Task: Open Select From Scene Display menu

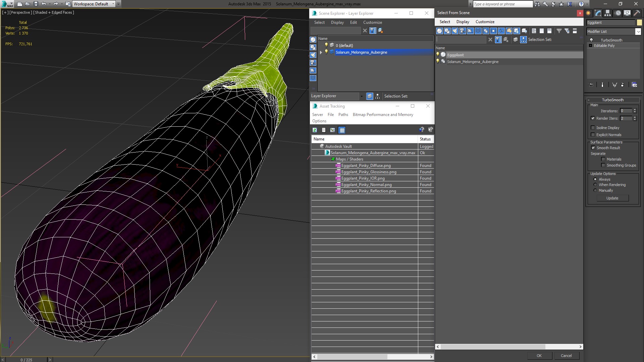Action: coord(463,22)
